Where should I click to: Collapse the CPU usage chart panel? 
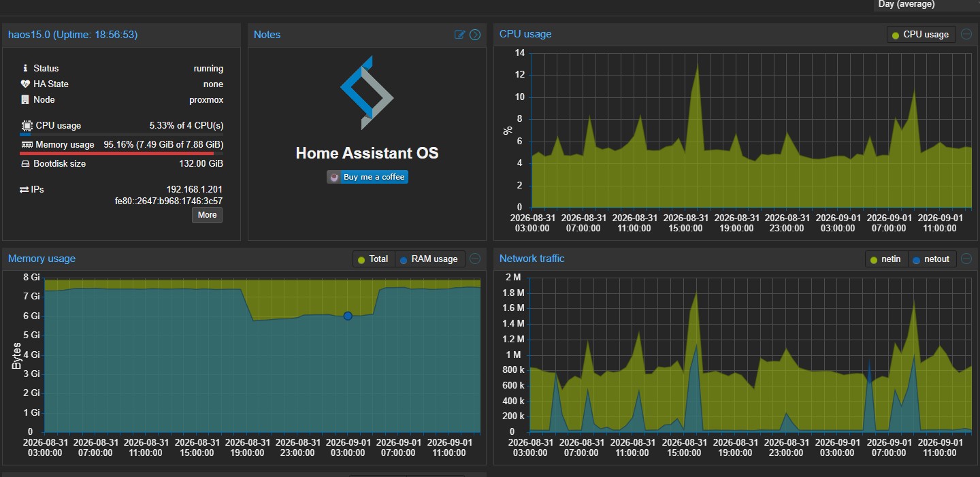(x=966, y=34)
